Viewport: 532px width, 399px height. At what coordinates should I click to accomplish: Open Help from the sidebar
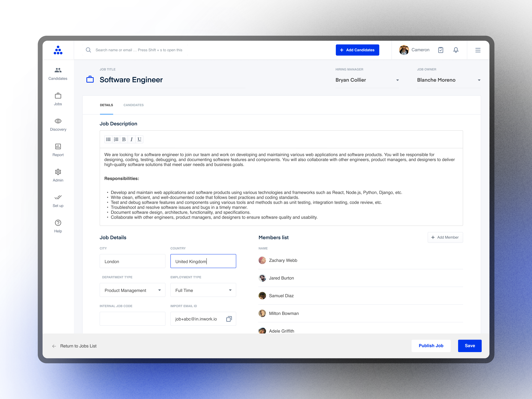click(x=58, y=226)
